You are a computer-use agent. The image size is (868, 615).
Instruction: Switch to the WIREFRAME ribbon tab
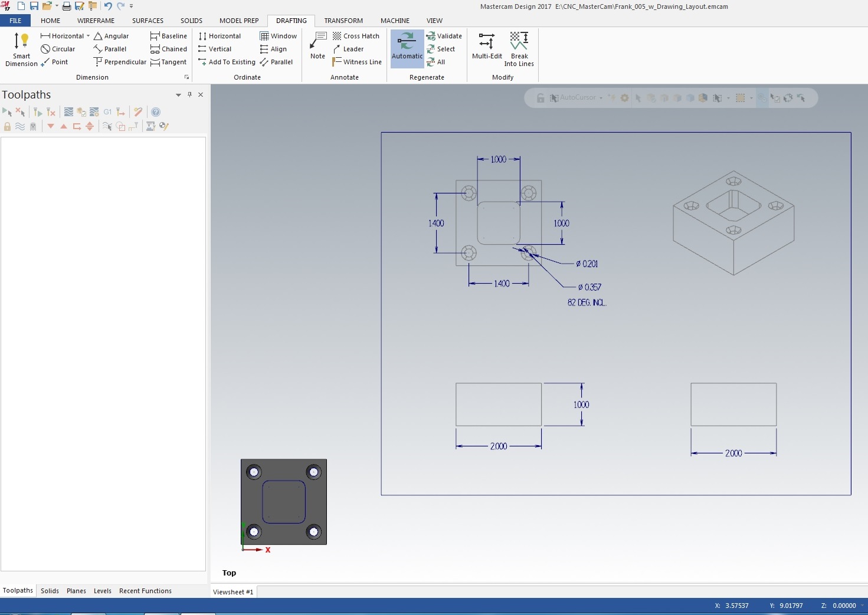(x=96, y=21)
